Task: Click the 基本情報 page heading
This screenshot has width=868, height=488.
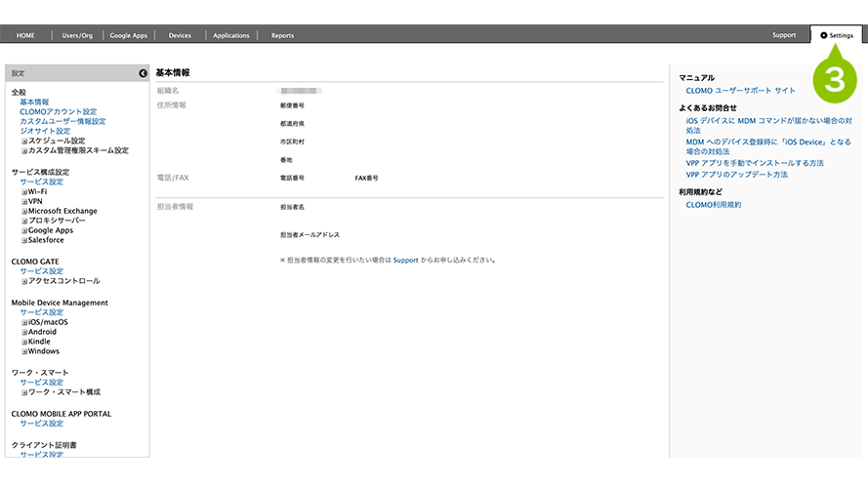Action: click(x=173, y=72)
